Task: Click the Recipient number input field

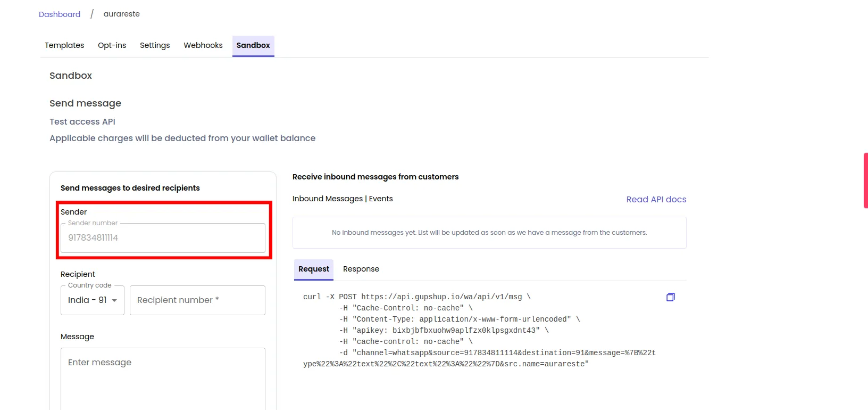Action: point(197,300)
